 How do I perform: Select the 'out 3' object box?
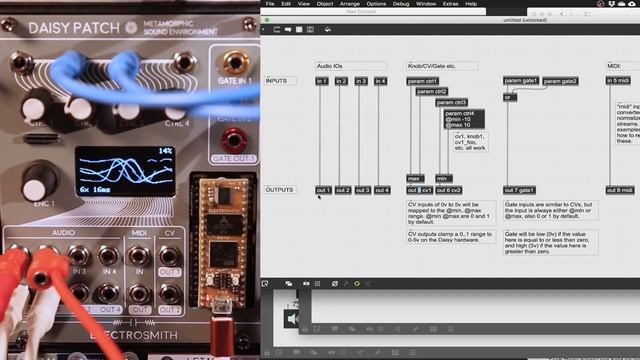tap(362, 190)
